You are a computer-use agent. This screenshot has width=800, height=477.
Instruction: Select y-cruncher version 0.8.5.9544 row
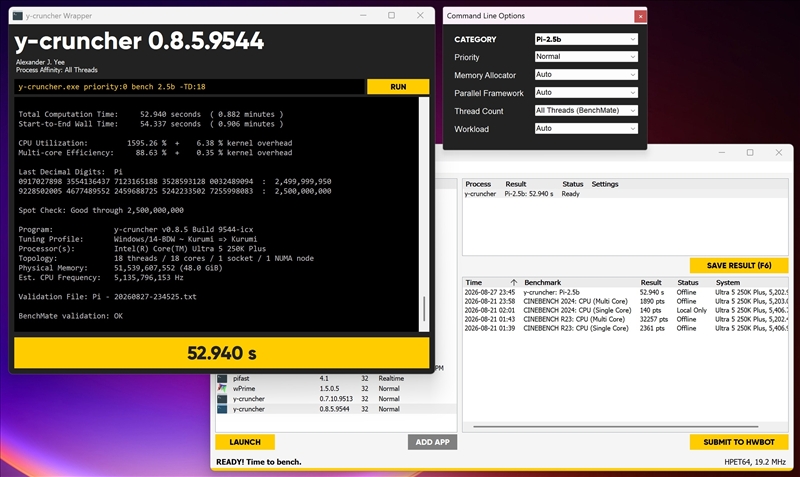[x=336, y=409]
